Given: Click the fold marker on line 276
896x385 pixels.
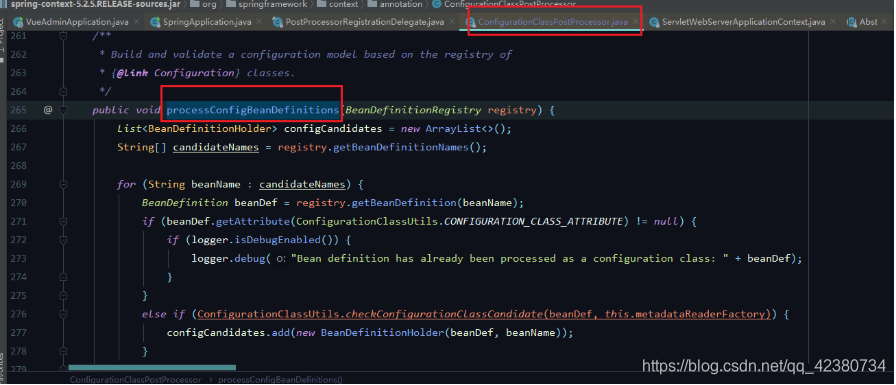Looking at the screenshot, I should 63,314.
